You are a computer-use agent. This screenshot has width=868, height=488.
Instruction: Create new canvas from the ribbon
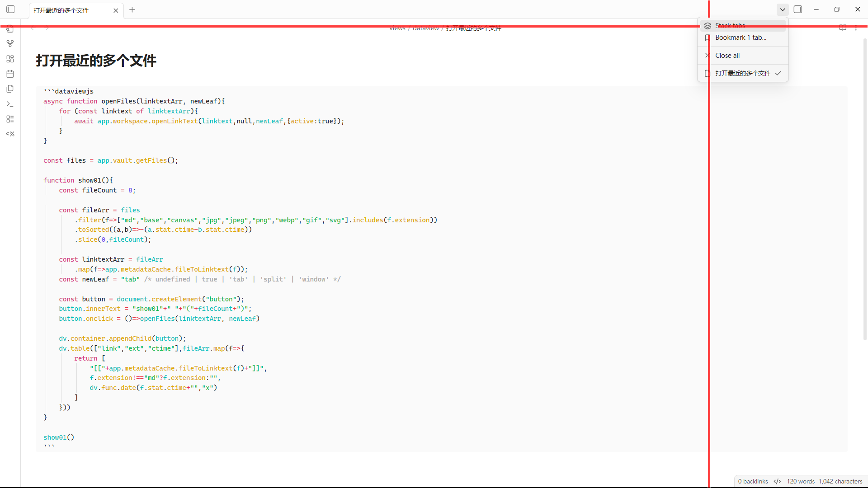(x=10, y=59)
